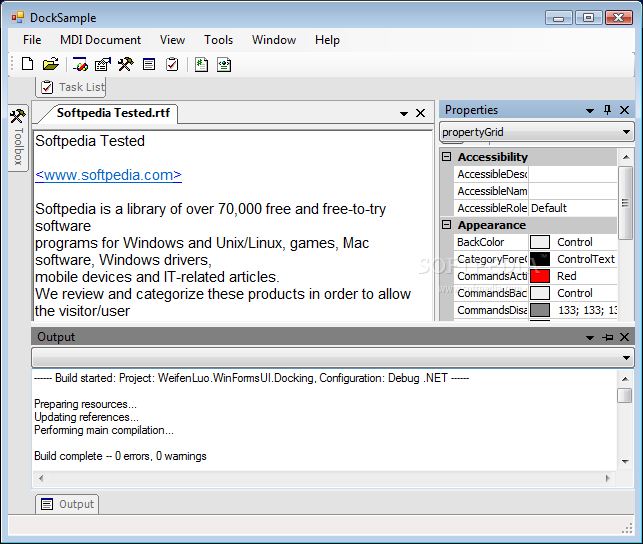Image resolution: width=643 pixels, height=544 pixels.
Task: Open the propertyGrid object selector combo box
Action: 536,132
